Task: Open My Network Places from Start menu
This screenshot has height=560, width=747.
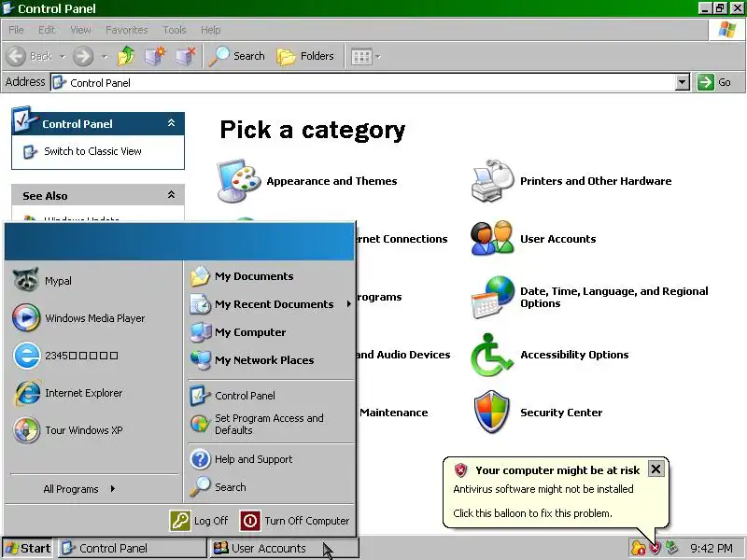Action: click(x=271, y=360)
